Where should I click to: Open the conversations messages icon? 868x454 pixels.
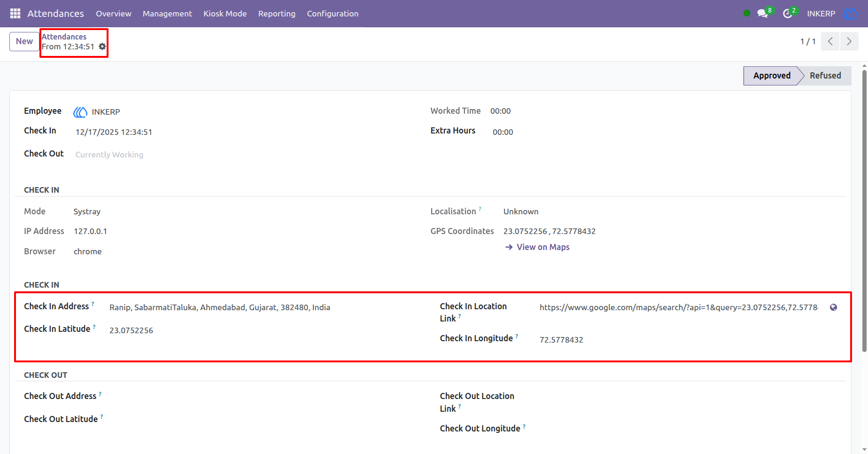click(763, 14)
